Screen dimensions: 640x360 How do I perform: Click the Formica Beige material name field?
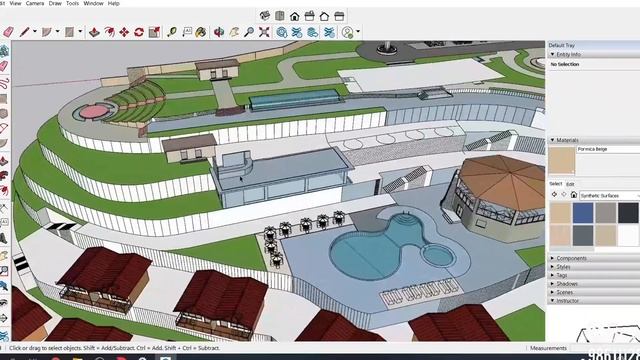pyautogui.click(x=608, y=149)
